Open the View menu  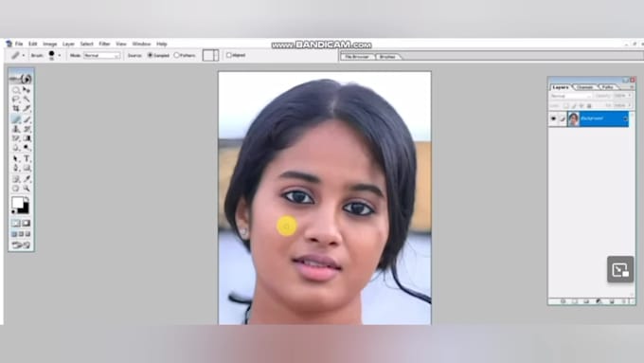coord(121,44)
